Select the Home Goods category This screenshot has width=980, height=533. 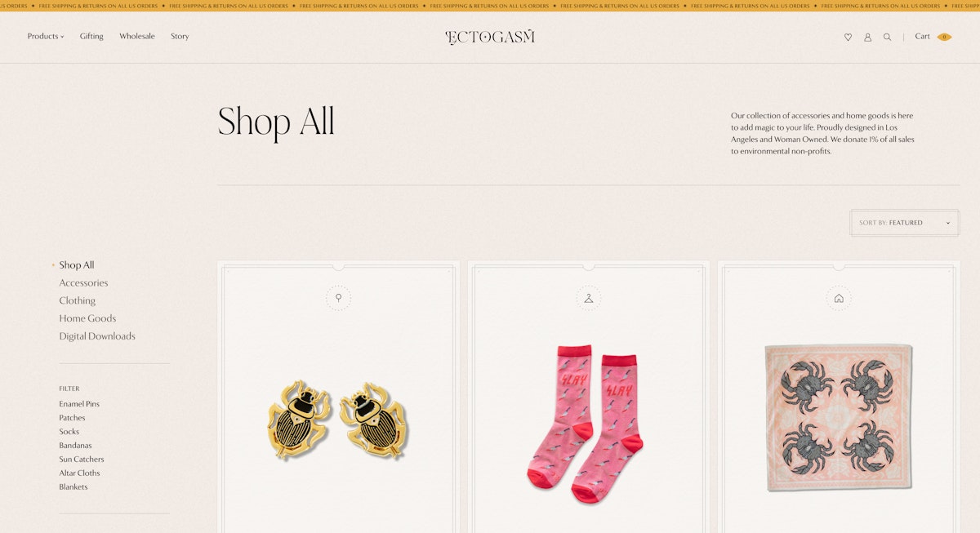[87, 318]
